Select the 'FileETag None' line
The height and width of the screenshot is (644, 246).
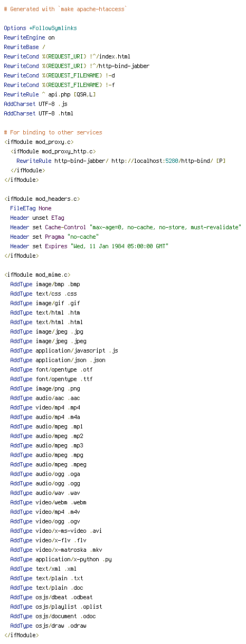tap(31, 208)
